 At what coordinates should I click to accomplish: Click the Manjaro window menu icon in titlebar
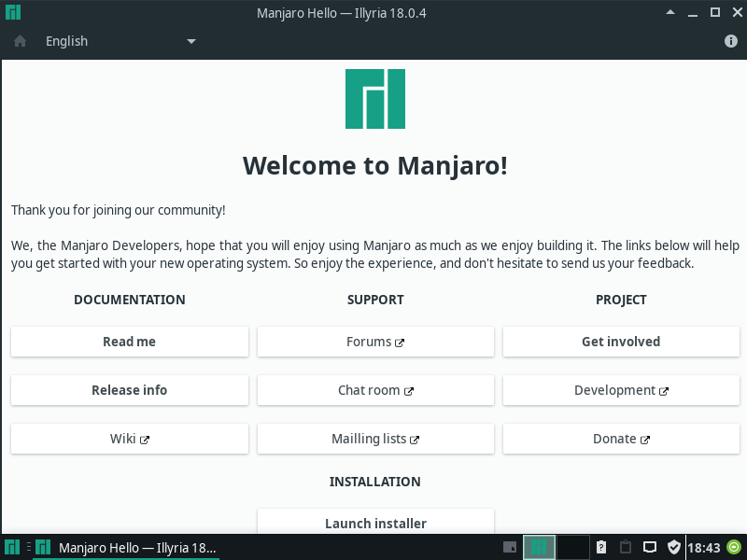click(x=13, y=12)
